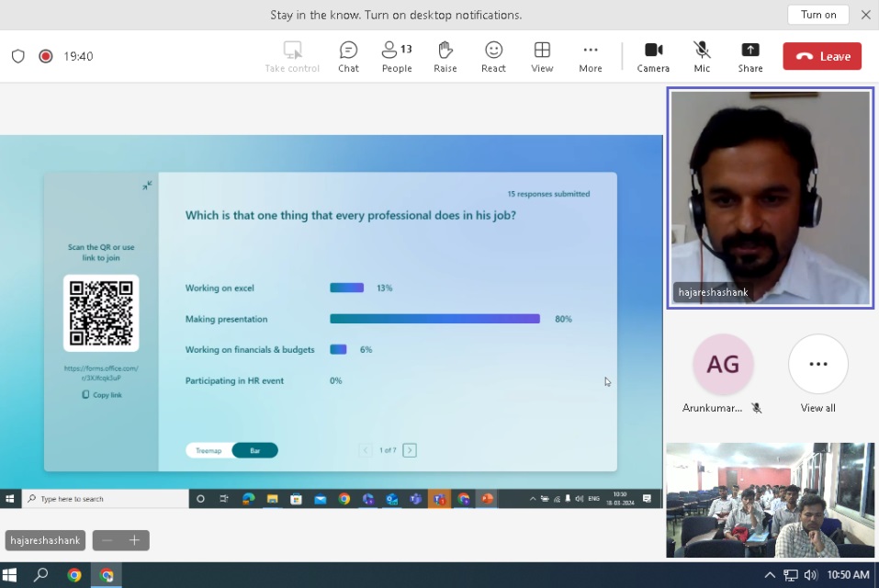
Task: Select hajareshashank's video tile
Action: [x=771, y=198]
